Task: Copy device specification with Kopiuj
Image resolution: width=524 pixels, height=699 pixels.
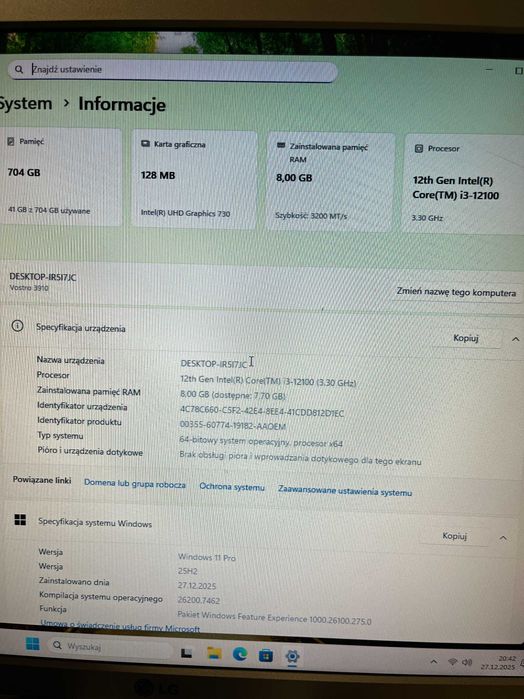Action: pos(466,338)
